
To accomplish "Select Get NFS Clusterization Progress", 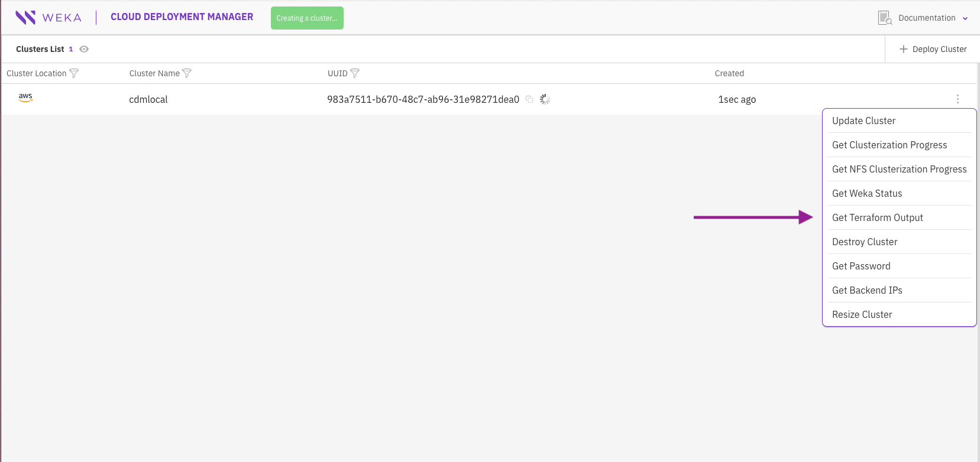I will [899, 169].
